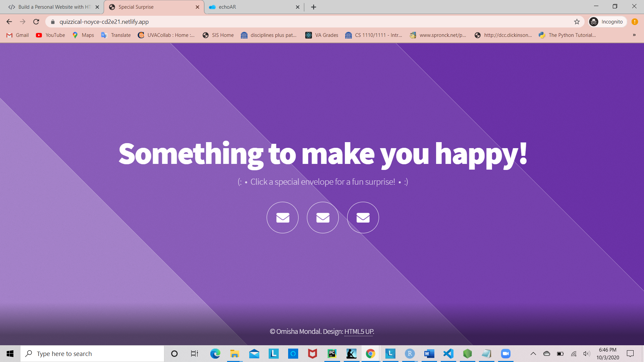This screenshot has width=644, height=362.
Task: Bookmark this page with star icon
Action: point(577,22)
